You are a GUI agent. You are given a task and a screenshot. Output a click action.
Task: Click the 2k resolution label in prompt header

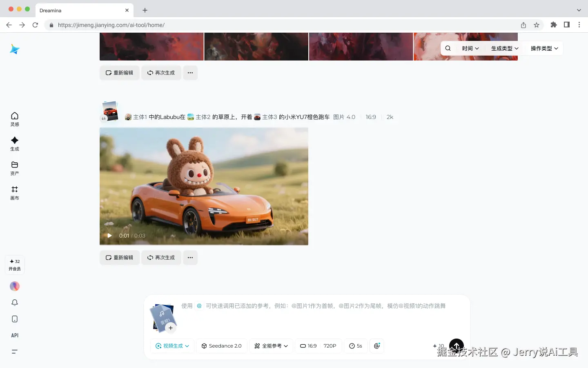pos(390,117)
